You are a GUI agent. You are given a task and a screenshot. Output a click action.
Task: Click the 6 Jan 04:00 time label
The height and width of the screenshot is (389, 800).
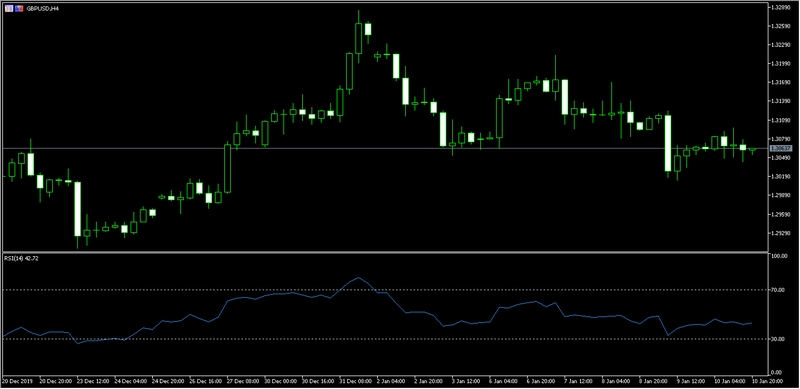click(x=503, y=381)
